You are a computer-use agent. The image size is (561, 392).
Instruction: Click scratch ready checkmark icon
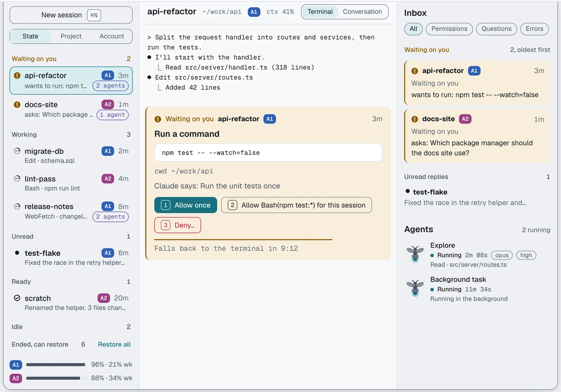pos(17,298)
